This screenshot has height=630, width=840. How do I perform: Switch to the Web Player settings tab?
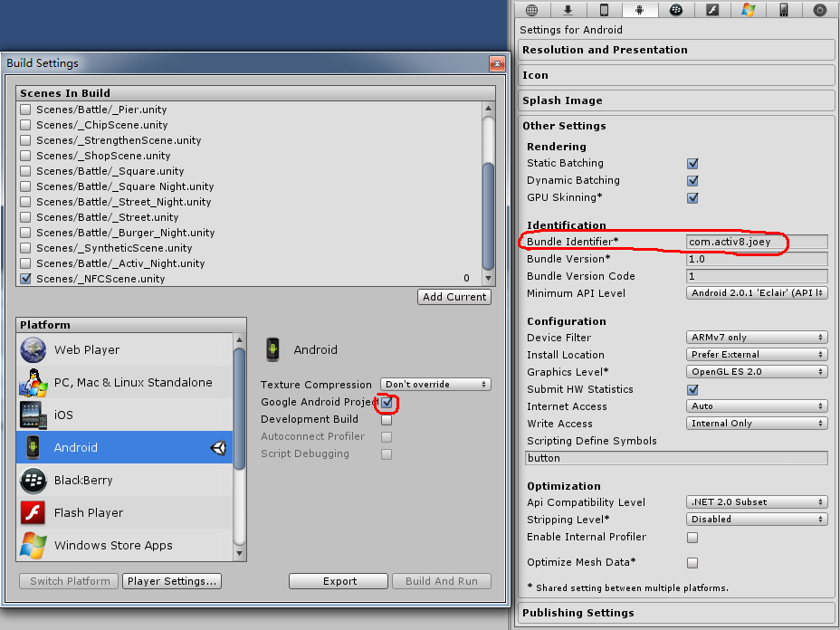[x=532, y=10]
